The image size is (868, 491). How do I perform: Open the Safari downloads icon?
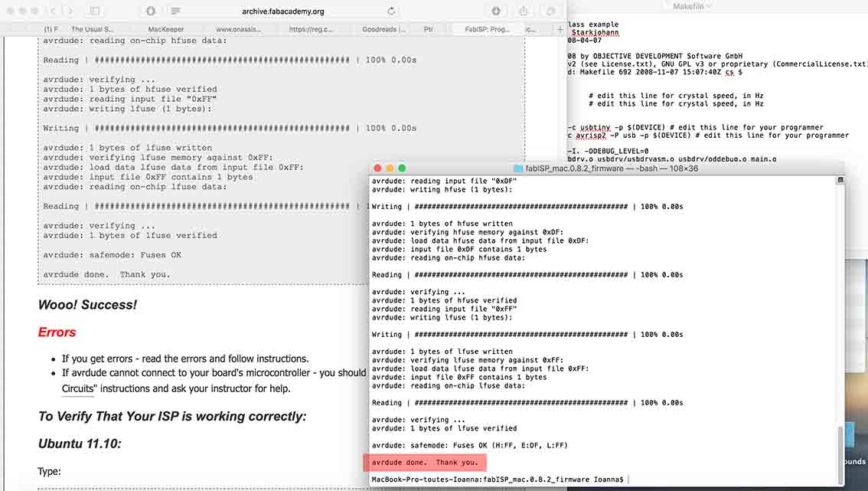pyautogui.click(x=496, y=11)
